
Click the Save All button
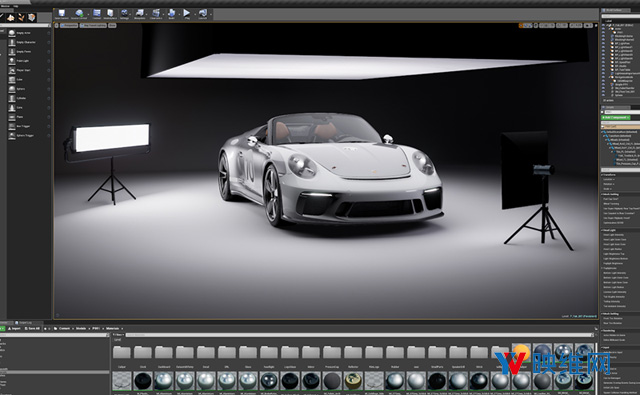pos(32,328)
